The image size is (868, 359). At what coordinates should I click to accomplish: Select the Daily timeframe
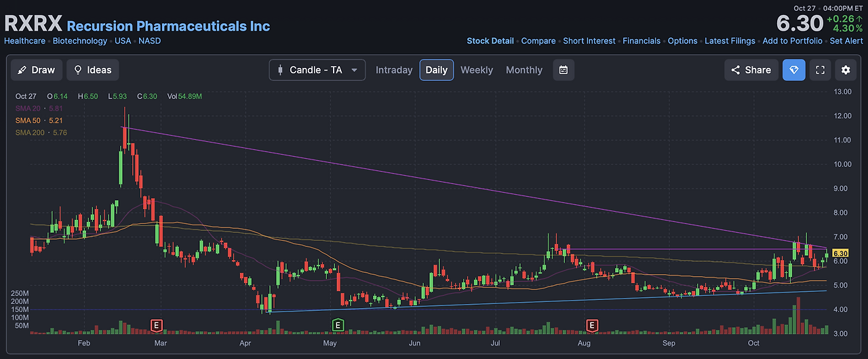pos(437,70)
